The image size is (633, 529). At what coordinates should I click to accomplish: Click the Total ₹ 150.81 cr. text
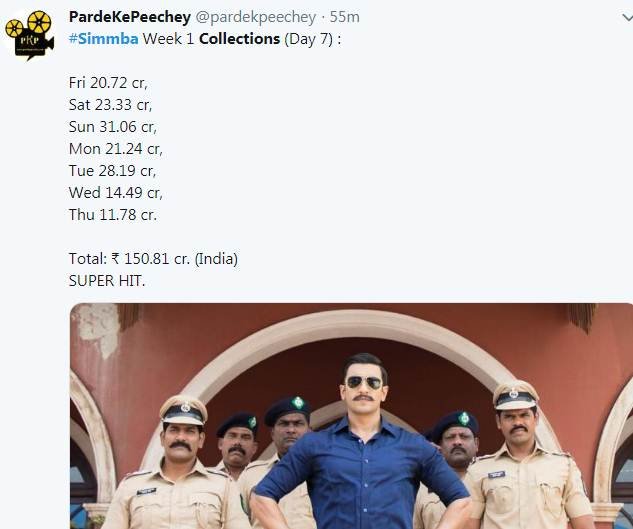[x=153, y=258]
